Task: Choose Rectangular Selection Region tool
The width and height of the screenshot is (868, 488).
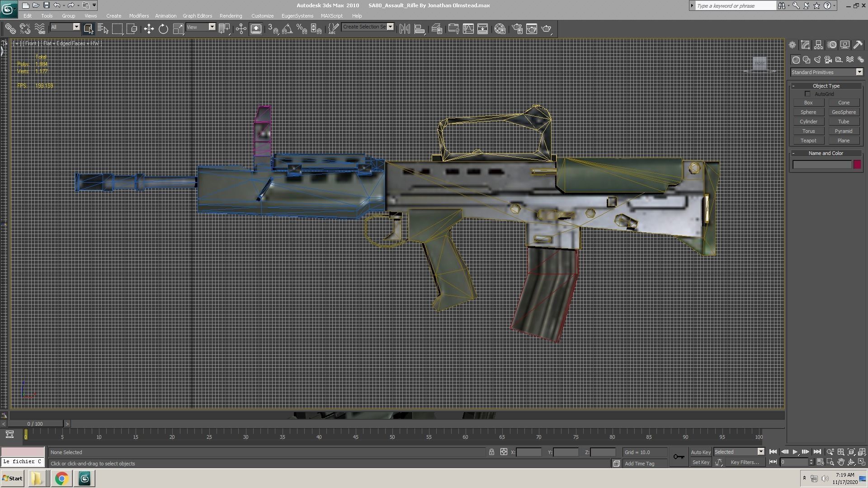Action: [118, 29]
